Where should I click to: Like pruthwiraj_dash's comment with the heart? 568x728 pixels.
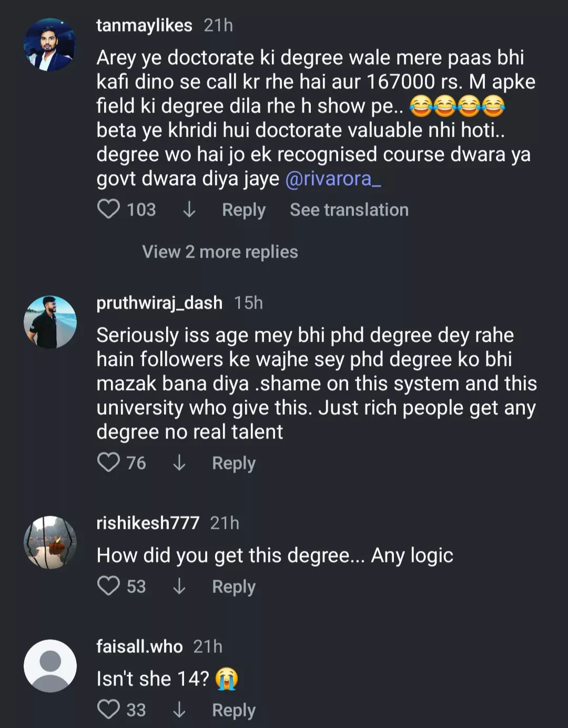109,463
